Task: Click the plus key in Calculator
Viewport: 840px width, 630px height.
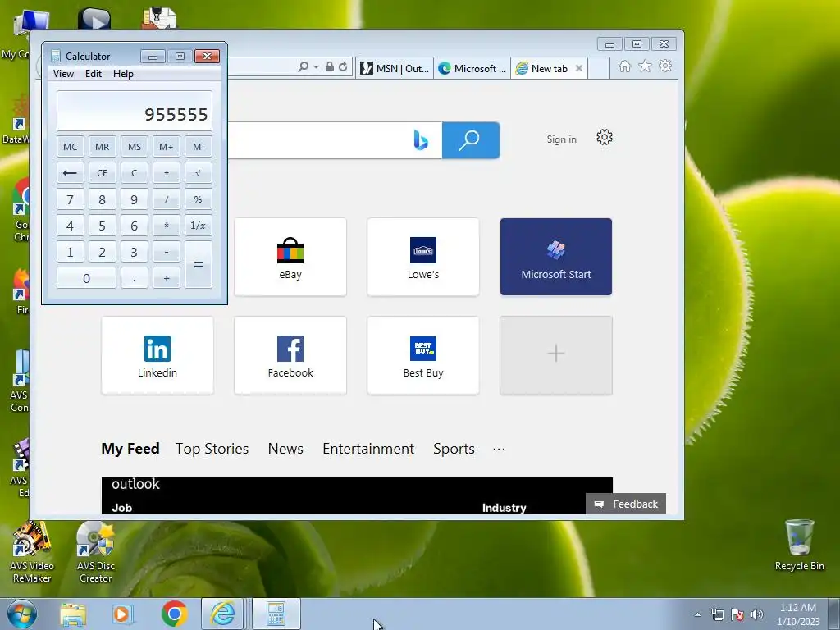Action: pyautogui.click(x=166, y=278)
